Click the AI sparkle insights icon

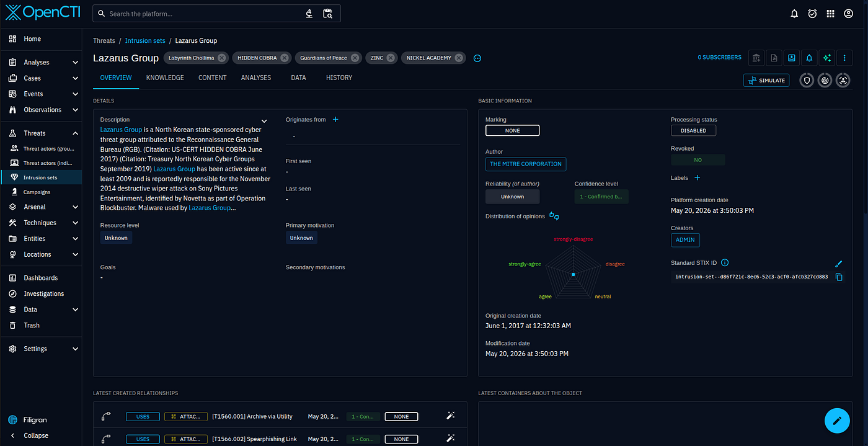(x=826, y=58)
